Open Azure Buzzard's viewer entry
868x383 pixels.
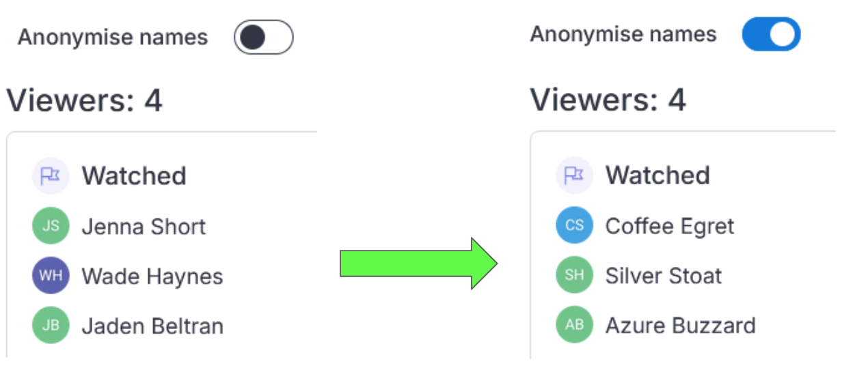point(681,326)
